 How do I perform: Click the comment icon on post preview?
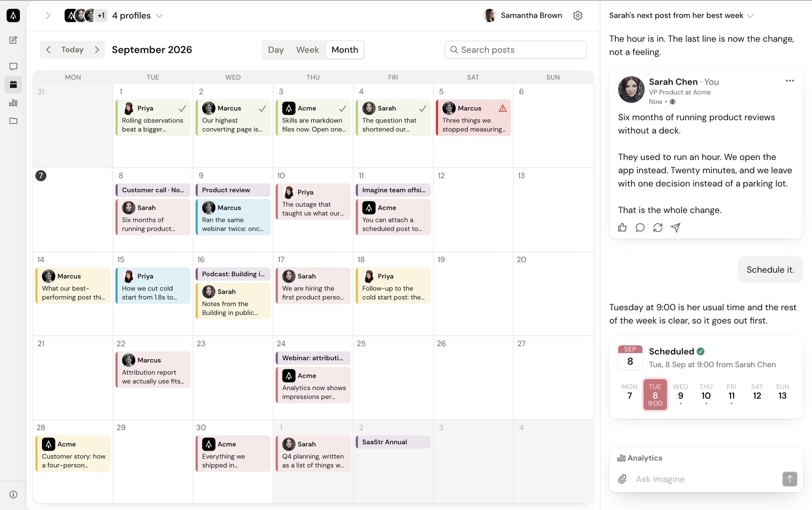click(640, 228)
